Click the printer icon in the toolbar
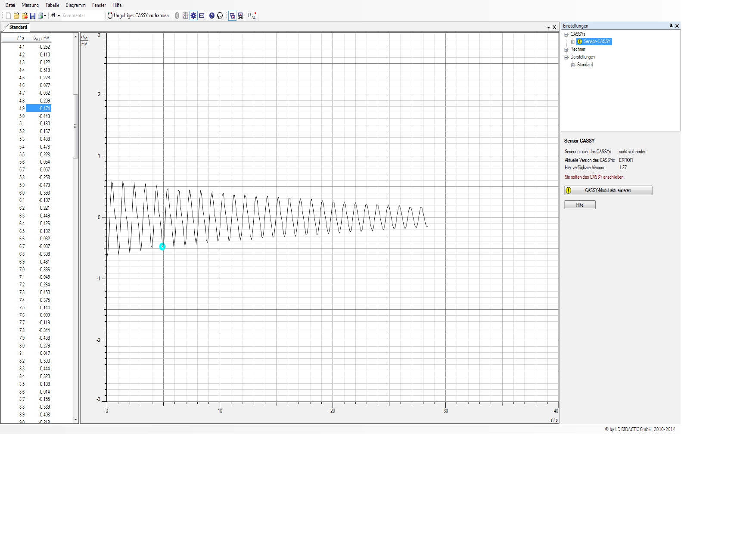The image size is (756, 534). click(x=40, y=16)
